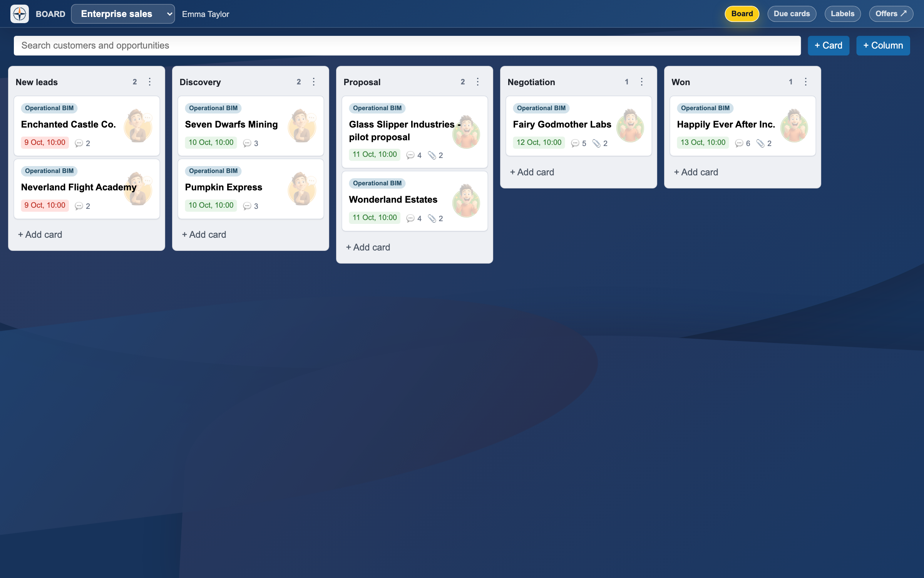Viewport: 924px width, 578px height.
Task: Click 13 Oct due date on Happily Ever After
Action: [x=703, y=143]
